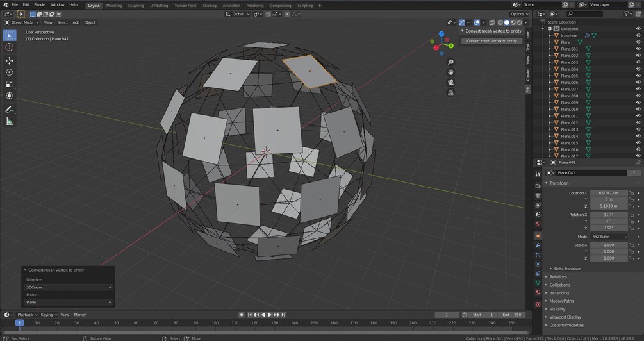Open the Tool properties tab icon
644x341 pixels.
[538, 174]
